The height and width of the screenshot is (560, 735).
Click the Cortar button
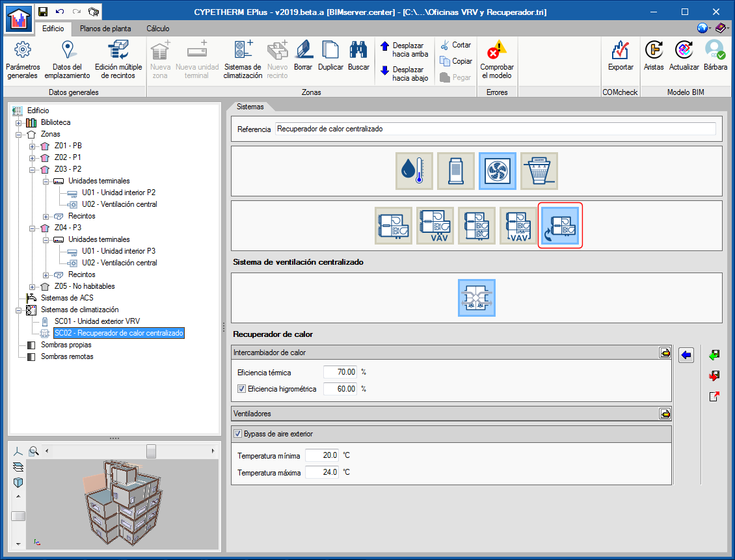[455, 45]
